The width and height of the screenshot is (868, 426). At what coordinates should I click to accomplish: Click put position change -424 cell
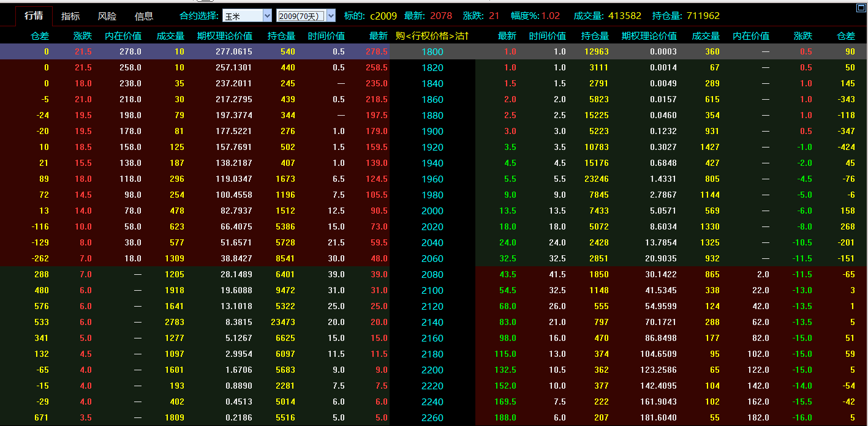click(846, 147)
